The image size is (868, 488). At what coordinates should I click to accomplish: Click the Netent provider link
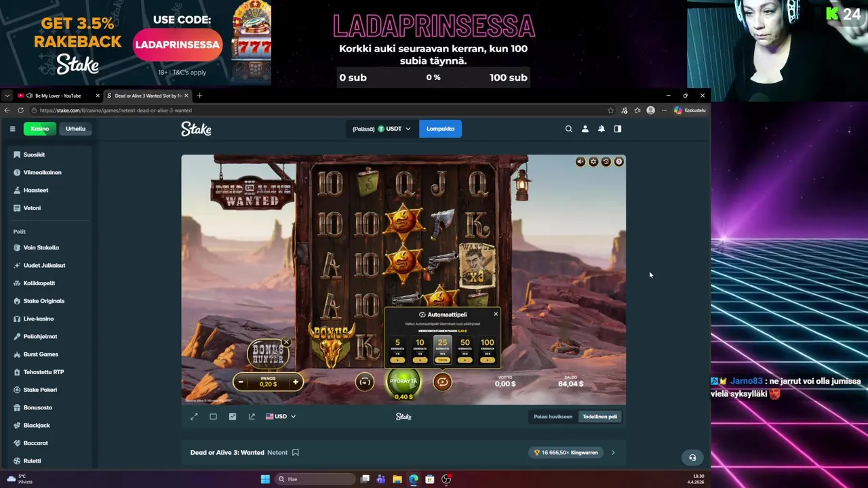pos(277,453)
